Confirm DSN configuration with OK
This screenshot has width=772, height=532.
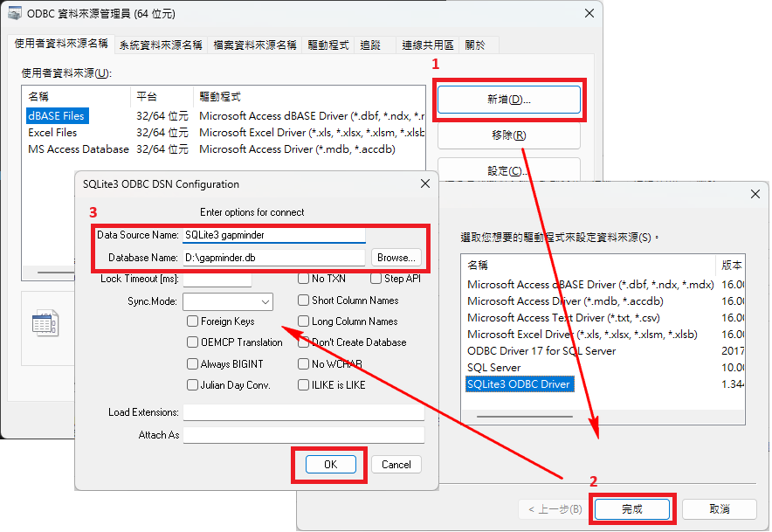point(331,465)
